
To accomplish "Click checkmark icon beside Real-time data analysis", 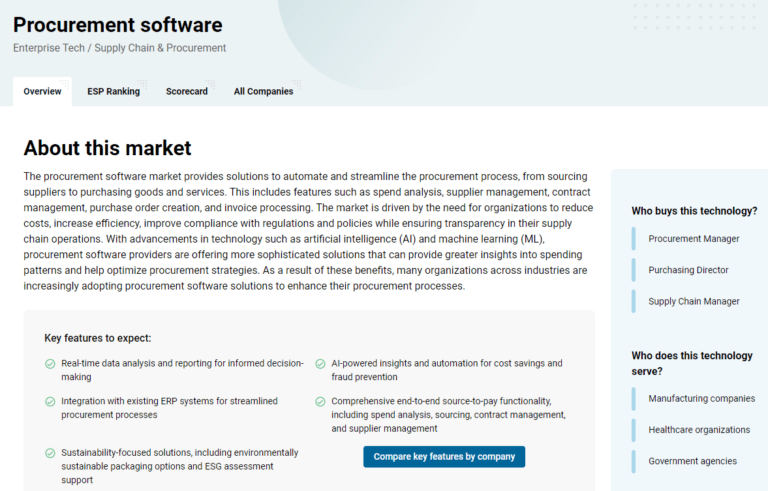I will click(x=50, y=364).
